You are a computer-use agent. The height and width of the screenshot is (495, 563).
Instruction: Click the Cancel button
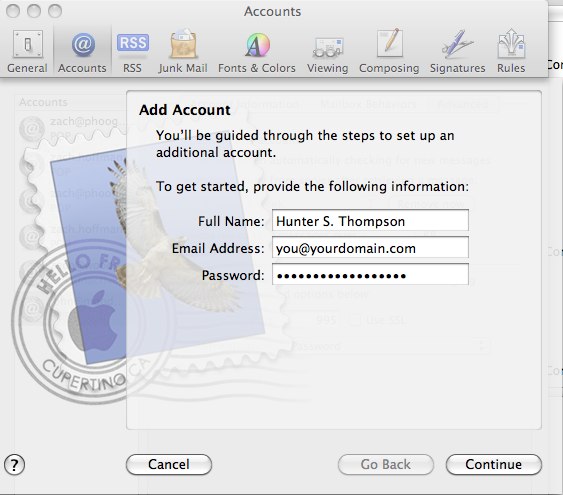click(x=169, y=464)
